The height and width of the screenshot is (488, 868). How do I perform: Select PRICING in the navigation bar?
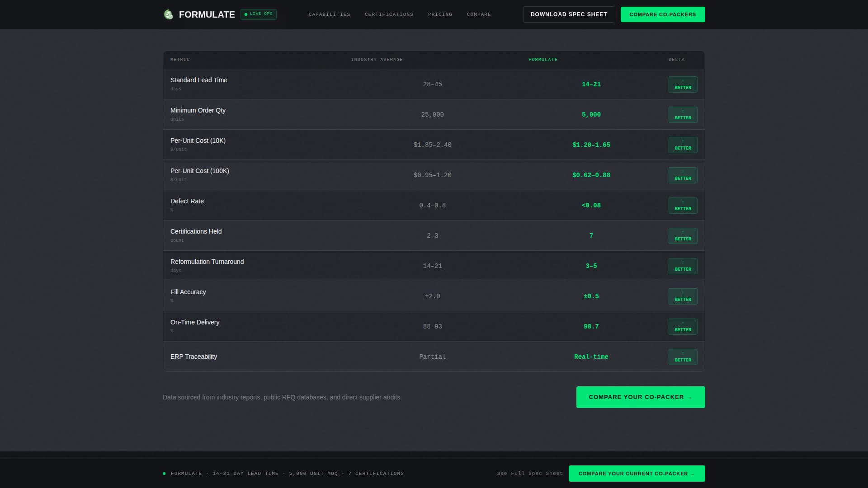click(440, 14)
